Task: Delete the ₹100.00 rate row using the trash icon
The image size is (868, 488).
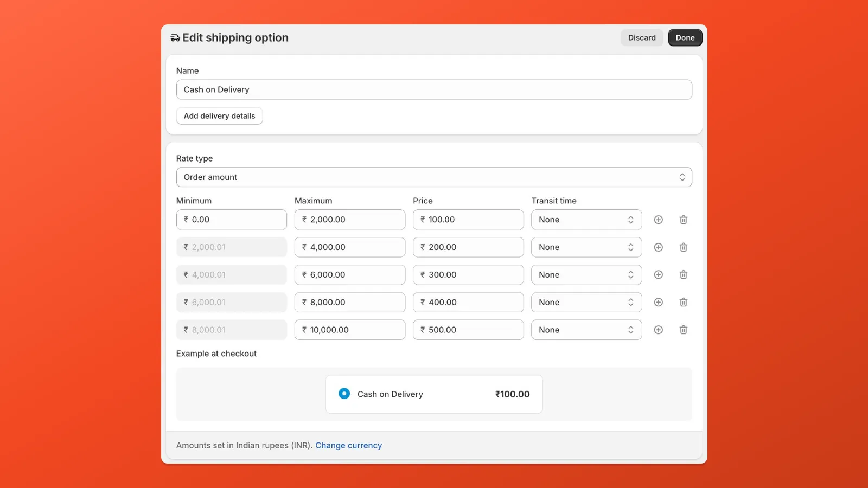Action: click(x=683, y=220)
